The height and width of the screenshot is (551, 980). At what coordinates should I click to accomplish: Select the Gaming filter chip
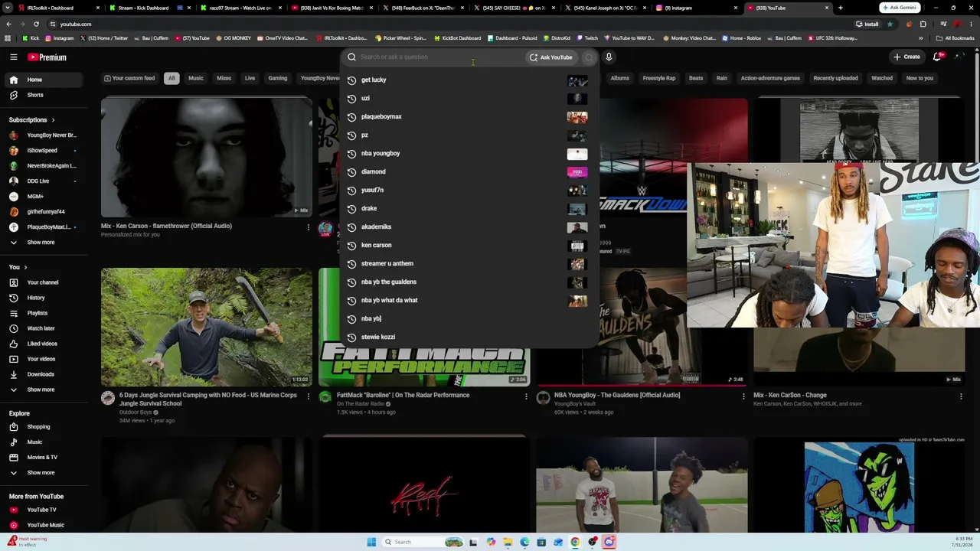coord(278,78)
